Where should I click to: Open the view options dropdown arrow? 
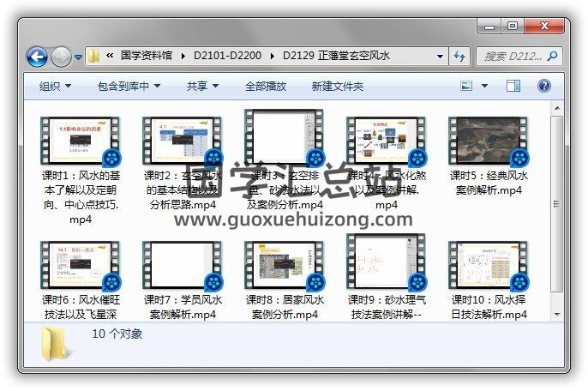point(484,86)
